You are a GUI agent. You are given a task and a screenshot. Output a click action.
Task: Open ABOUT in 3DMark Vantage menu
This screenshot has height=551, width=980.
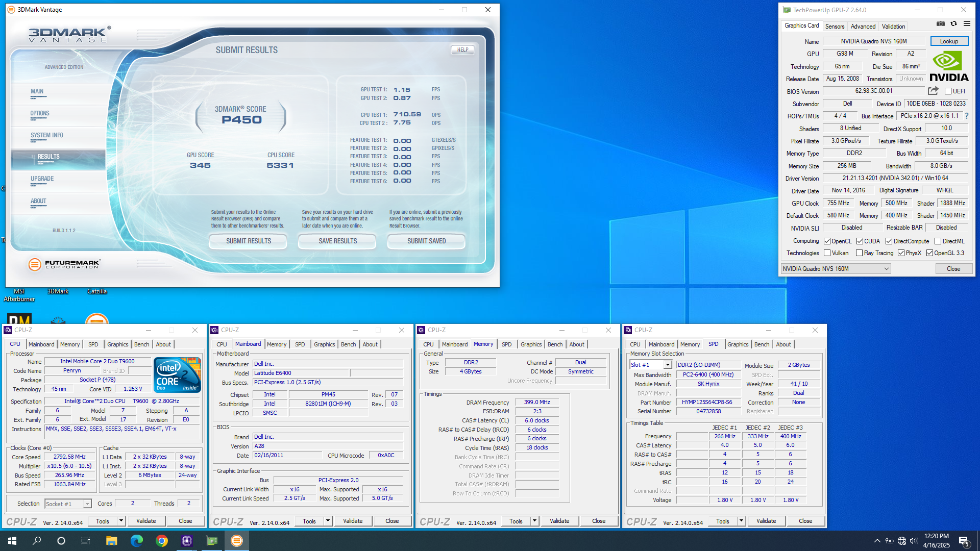coord(38,201)
